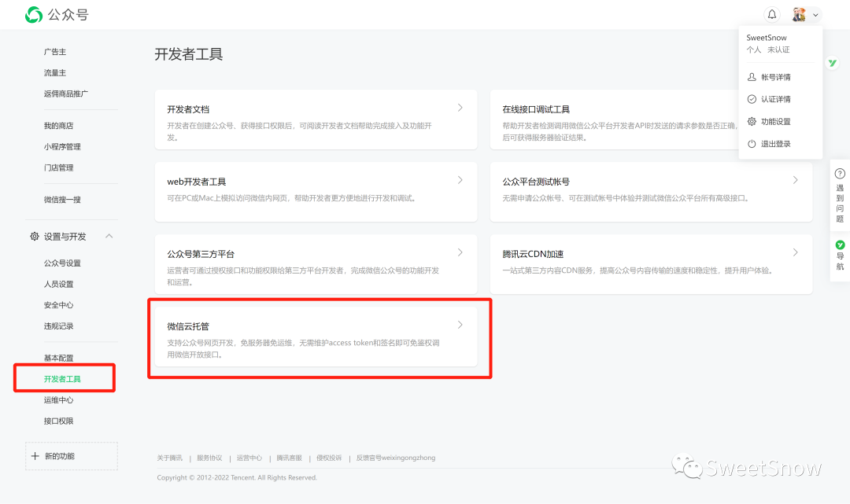Image resolution: width=850 pixels, height=504 pixels.
Task: Select 开发者工具 in sidebar
Action: tap(62, 380)
